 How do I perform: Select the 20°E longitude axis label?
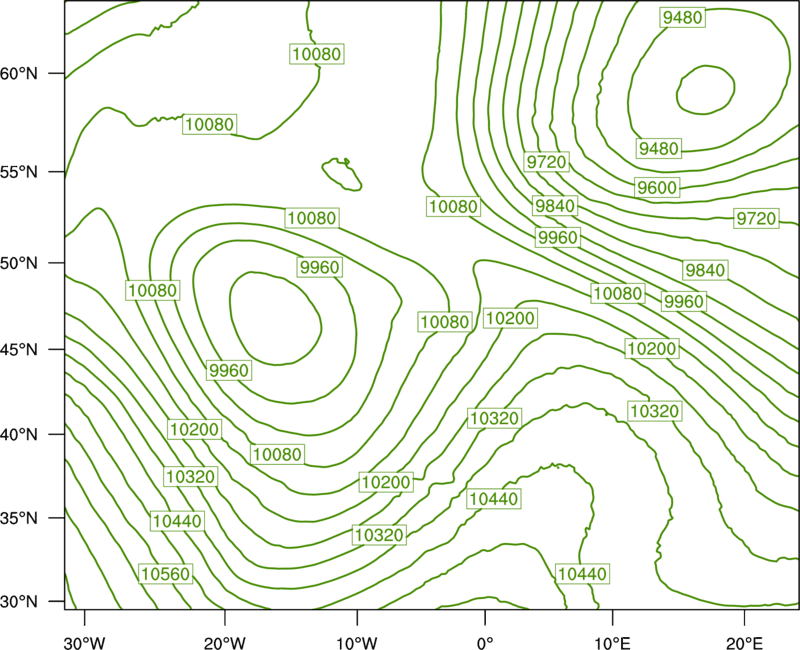[744, 643]
